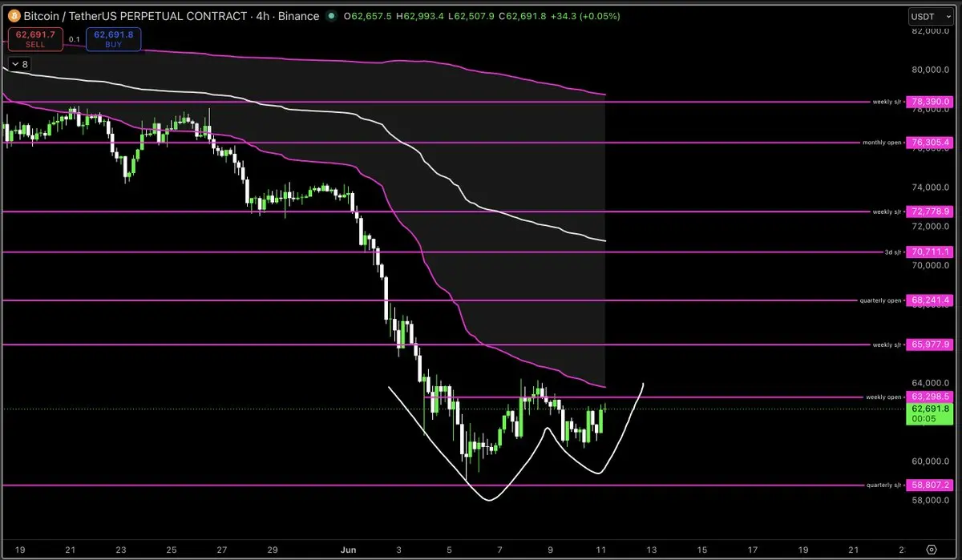The image size is (962, 560).
Task: Click the 'quarterly s/r' line text label
Action: tap(884, 485)
